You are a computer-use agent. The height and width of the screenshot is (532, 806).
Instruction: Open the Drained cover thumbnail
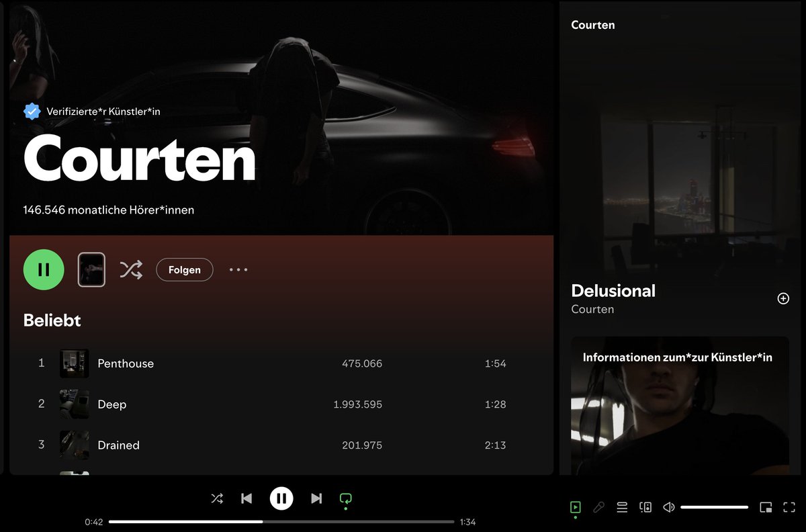coord(74,445)
